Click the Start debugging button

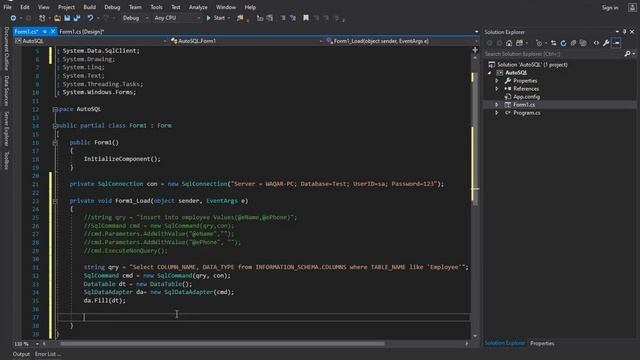(216, 18)
